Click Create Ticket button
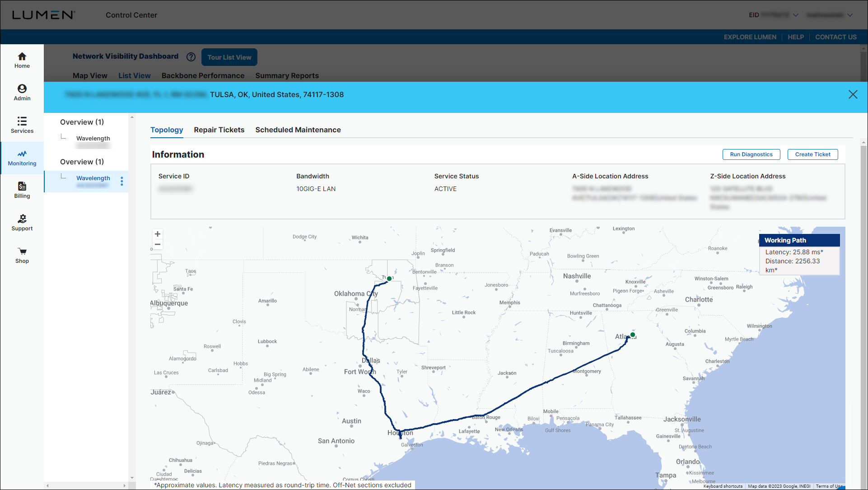Screen dimensions: 868x490 [812, 154]
